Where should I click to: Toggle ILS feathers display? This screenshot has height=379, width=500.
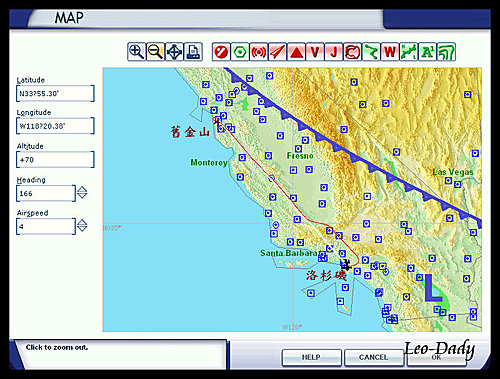pyautogui.click(x=277, y=52)
